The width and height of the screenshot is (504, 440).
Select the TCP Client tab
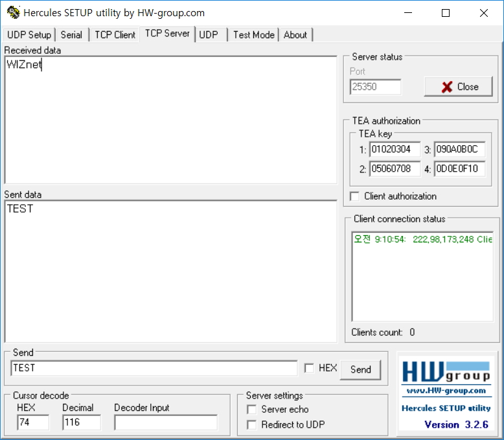click(x=115, y=35)
